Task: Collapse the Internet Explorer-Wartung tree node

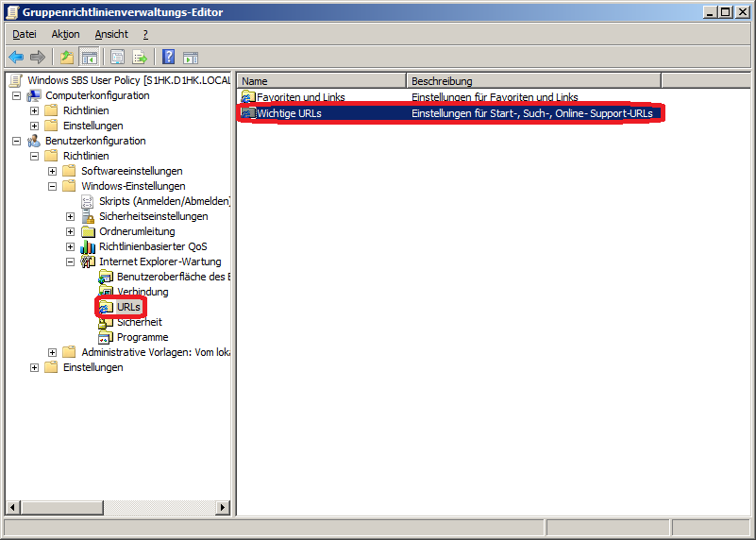Action: pyautogui.click(x=70, y=262)
